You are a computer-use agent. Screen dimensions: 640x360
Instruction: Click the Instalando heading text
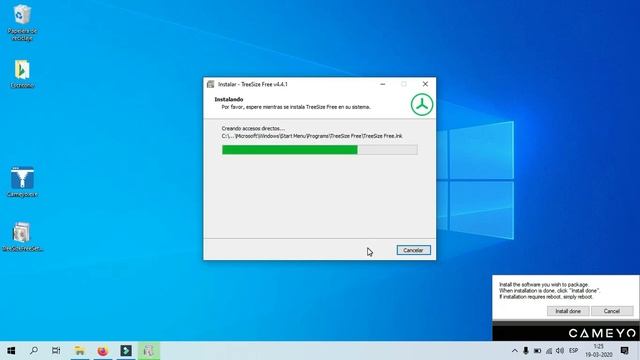229,99
